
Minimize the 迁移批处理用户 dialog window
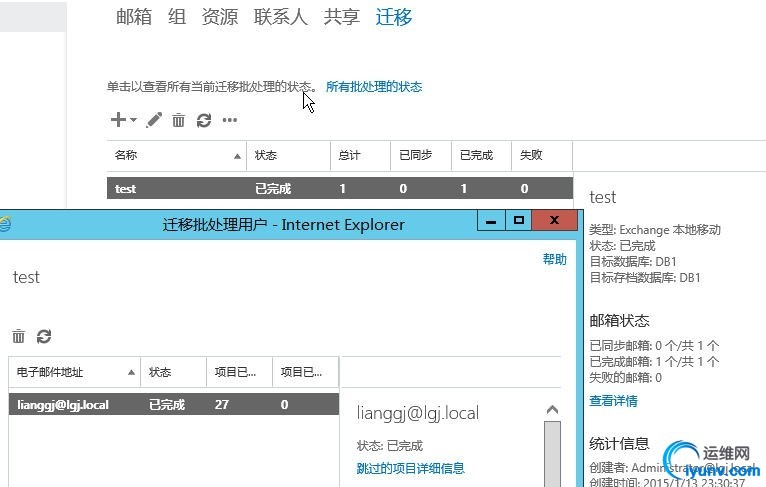click(491, 221)
